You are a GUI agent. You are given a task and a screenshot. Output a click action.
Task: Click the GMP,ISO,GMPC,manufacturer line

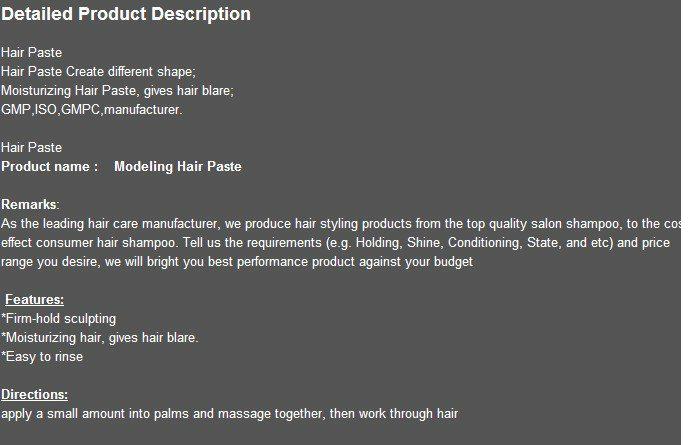(92, 110)
